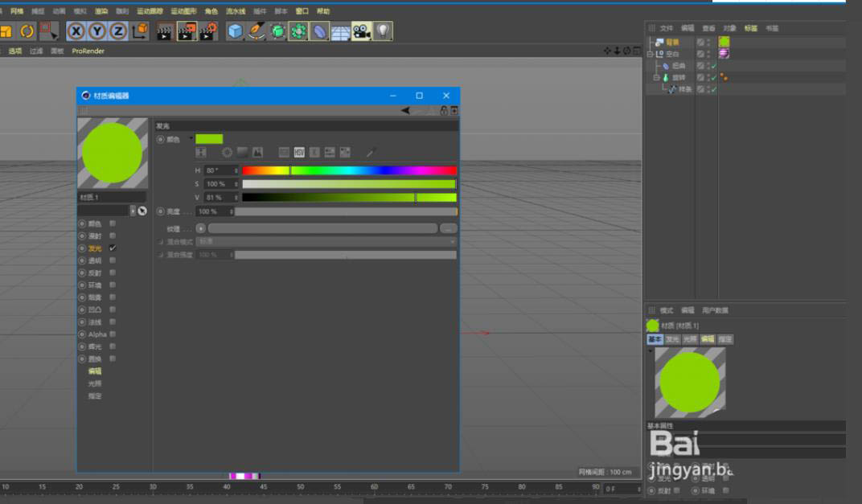The width and height of the screenshot is (862, 504).
Task: Switch color mode to HSV button
Action: (299, 152)
